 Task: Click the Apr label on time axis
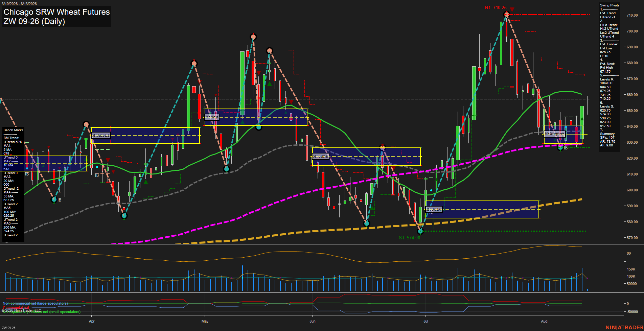(92, 321)
